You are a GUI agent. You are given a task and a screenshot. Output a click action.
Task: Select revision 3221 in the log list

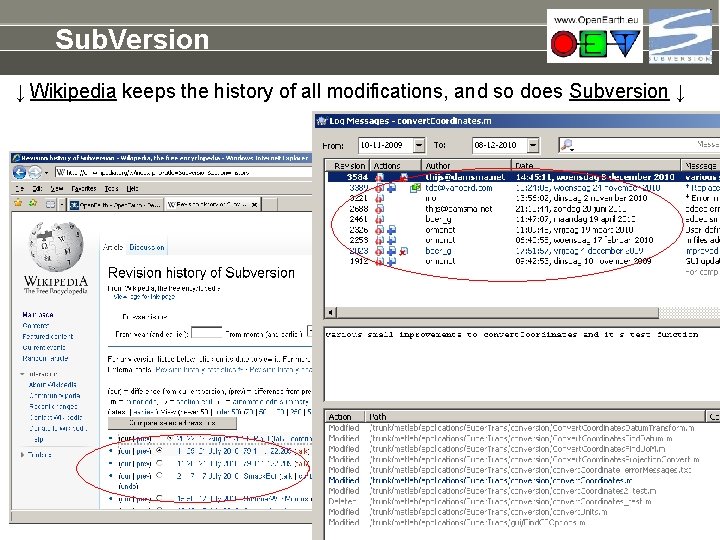pos(523,198)
